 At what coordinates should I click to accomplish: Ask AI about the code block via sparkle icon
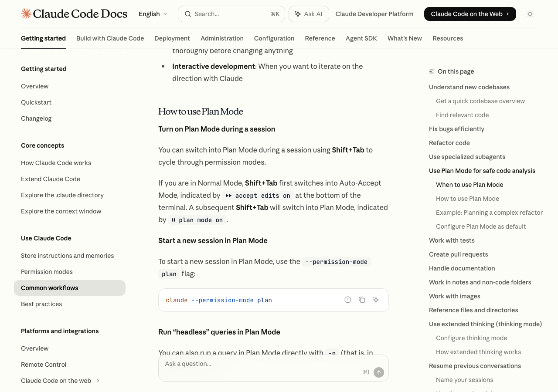coord(376,300)
